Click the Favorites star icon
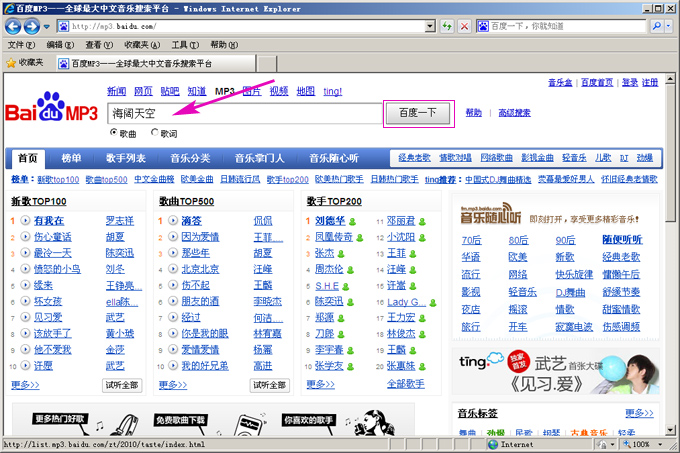The width and height of the screenshot is (680, 453). [11, 63]
